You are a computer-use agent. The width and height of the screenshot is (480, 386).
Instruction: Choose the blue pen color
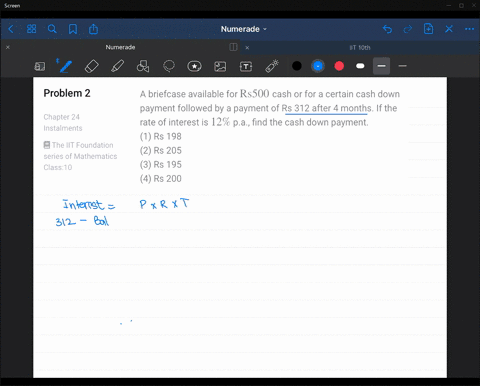(318, 66)
